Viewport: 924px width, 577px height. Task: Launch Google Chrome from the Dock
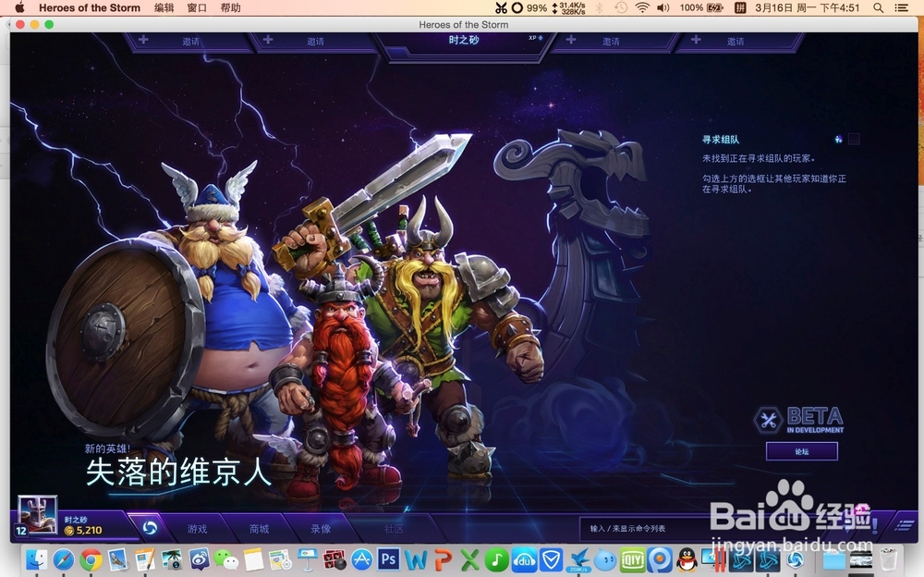91,559
